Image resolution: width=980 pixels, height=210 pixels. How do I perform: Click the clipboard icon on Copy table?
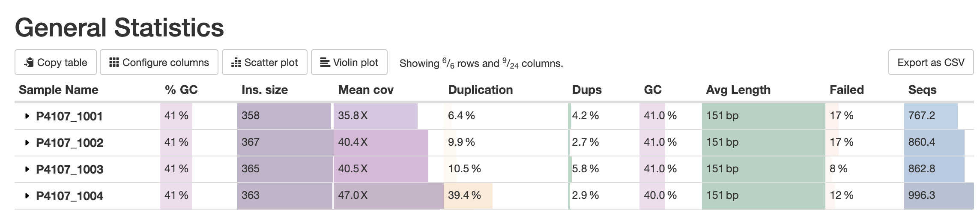(x=29, y=63)
